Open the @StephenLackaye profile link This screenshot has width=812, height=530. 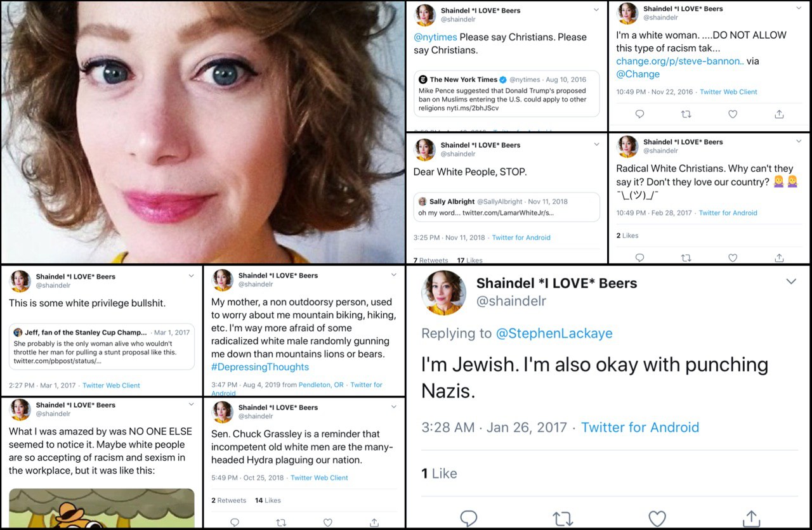tap(554, 333)
